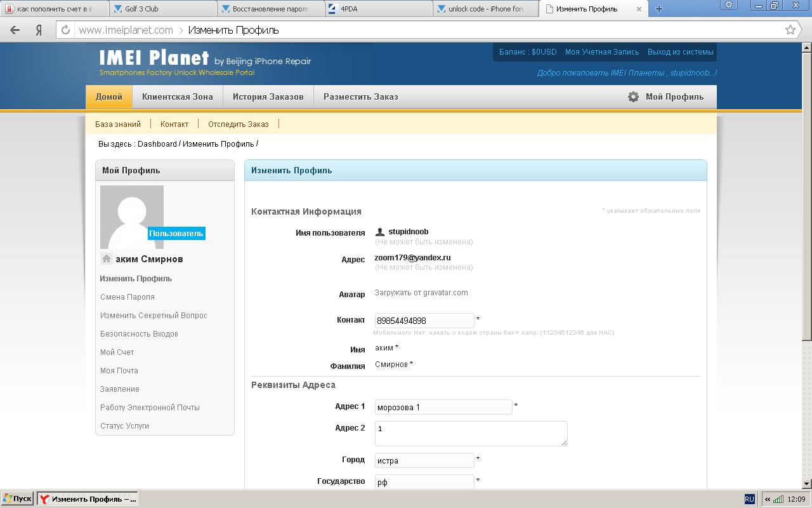This screenshot has width=812, height=508.
Task: Click the vertical scrollbar thumb
Action: point(807,196)
